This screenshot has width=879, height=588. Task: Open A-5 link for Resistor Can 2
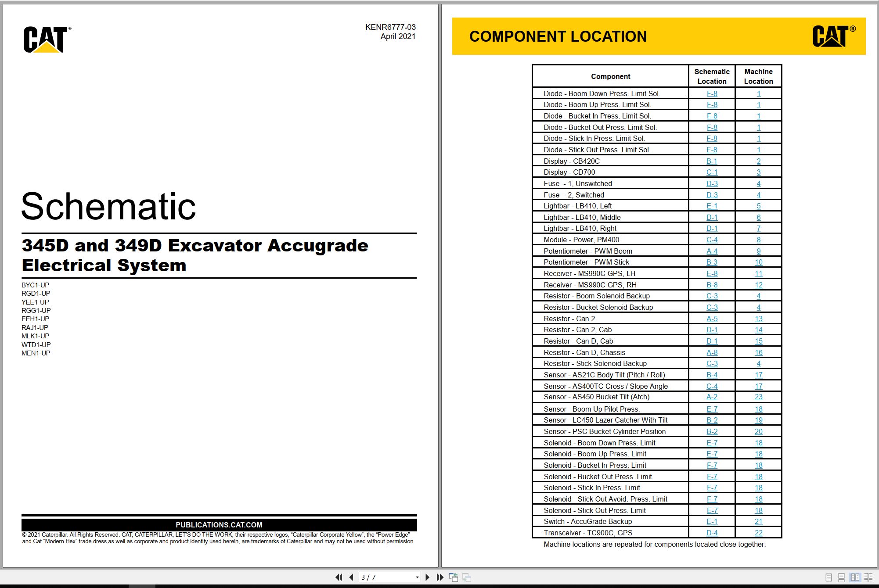712,319
